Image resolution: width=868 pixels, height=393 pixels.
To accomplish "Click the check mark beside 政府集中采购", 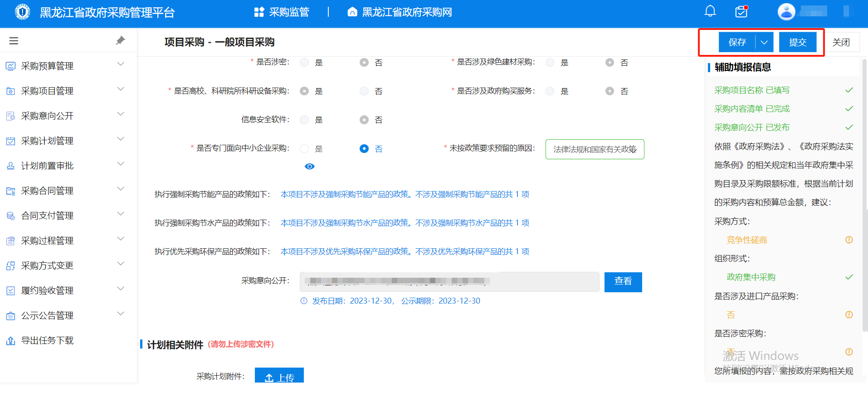I will tap(849, 277).
